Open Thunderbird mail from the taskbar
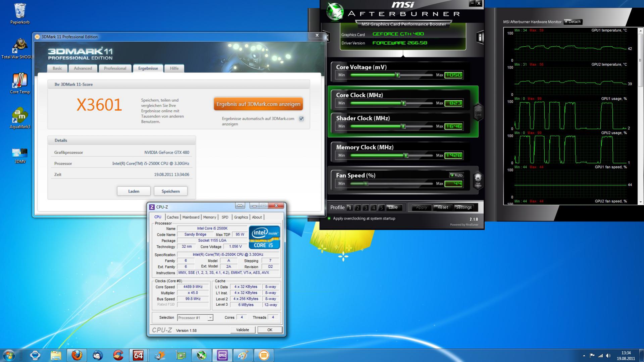Image resolution: width=644 pixels, height=362 pixels. coord(97,355)
